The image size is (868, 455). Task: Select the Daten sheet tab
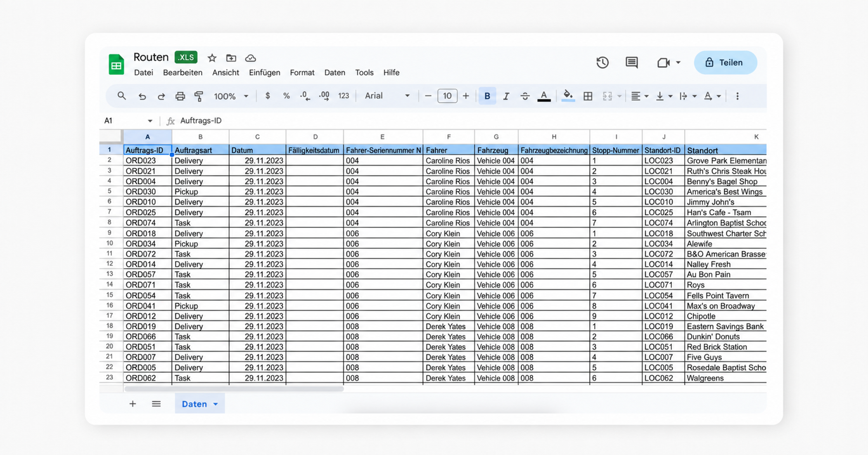point(199,404)
